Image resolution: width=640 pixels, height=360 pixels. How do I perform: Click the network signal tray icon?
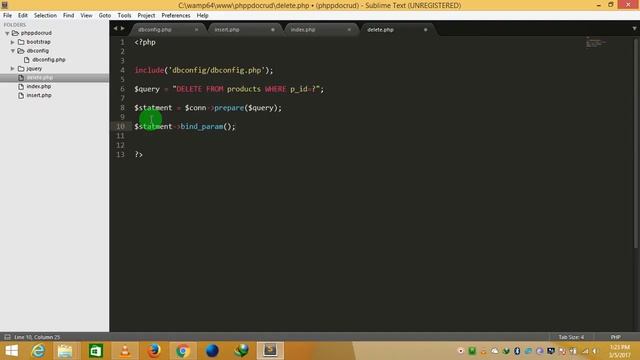[585, 351]
